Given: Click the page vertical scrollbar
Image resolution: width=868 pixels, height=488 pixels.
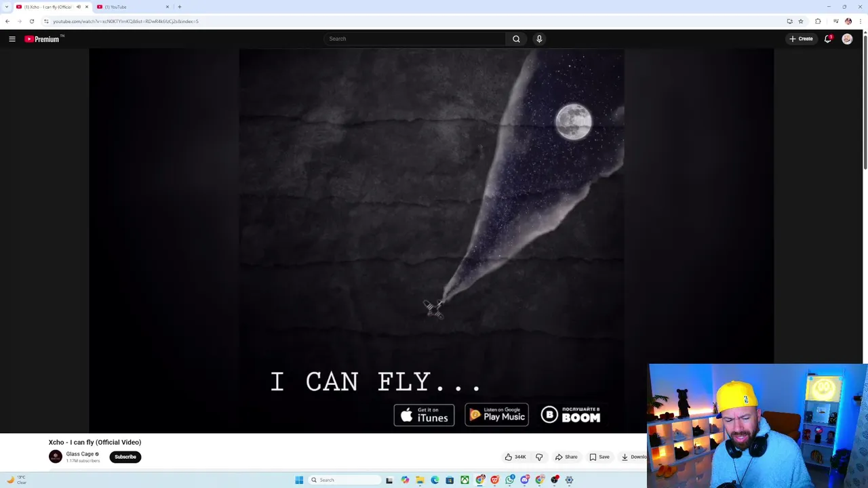Looking at the screenshot, I should click(865, 102).
